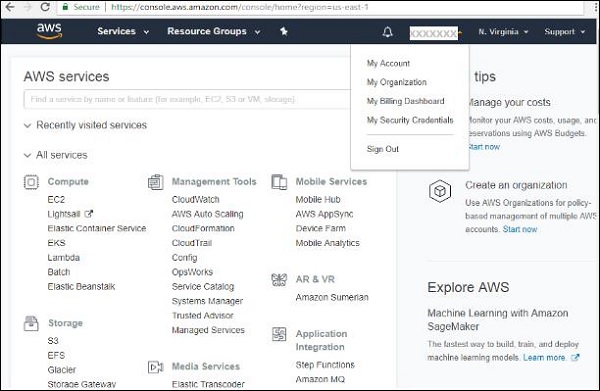Screen dimensions: 600x391
Task: Click the Compute category chip icon
Action: pyautogui.click(x=31, y=182)
